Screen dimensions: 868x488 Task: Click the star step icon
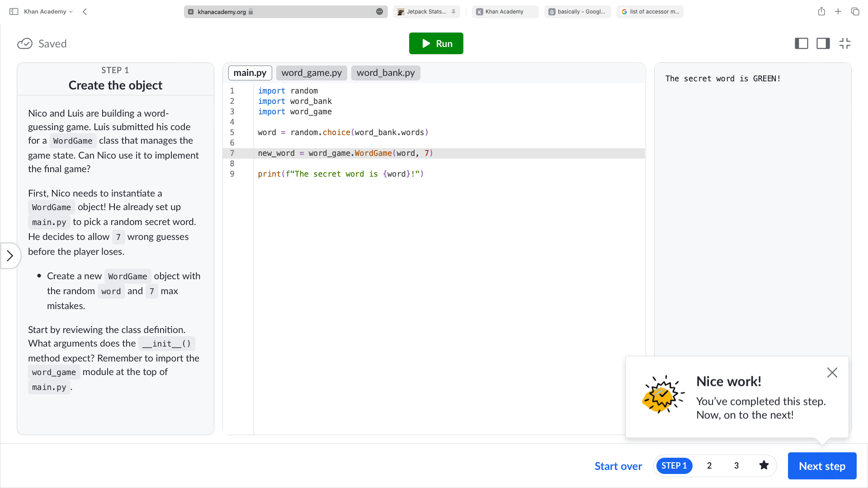tap(764, 465)
